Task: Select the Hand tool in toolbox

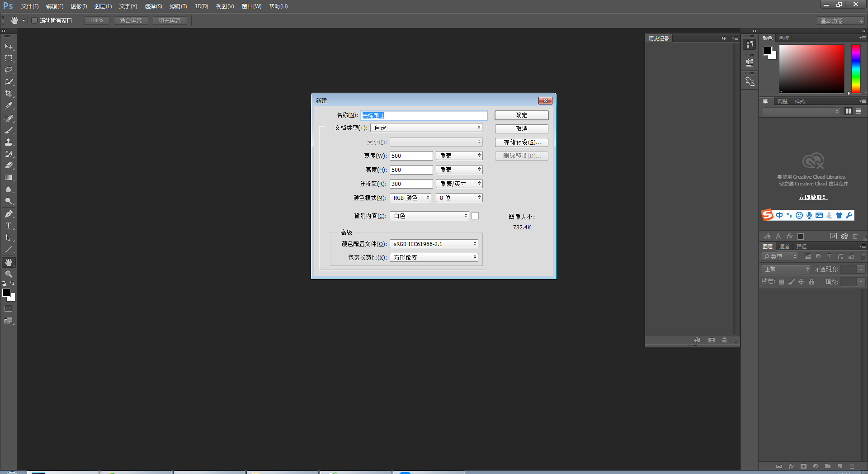Action: point(9,262)
